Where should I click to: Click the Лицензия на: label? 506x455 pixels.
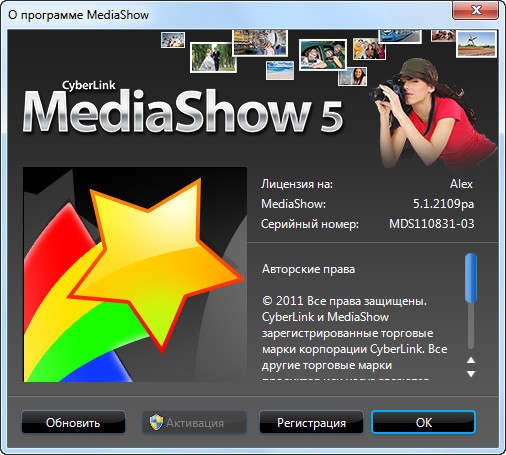click(x=297, y=184)
